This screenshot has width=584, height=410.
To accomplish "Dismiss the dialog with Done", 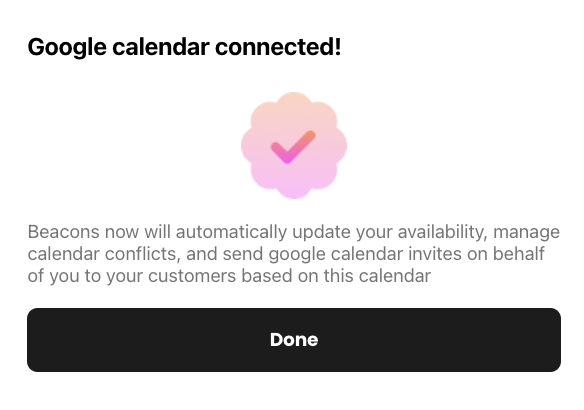I will [294, 340].
